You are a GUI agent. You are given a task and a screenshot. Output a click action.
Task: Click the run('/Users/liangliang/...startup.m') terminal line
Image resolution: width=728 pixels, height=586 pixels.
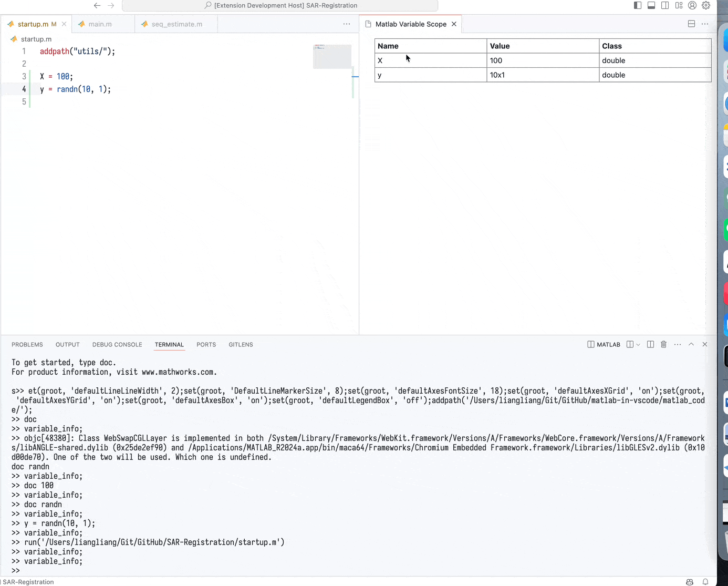click(x=148, y=542)
